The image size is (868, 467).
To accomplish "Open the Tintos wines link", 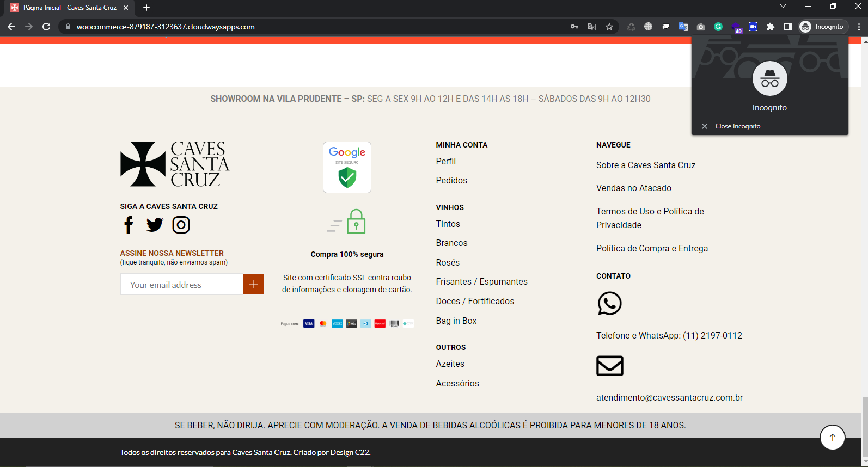I will pos(448,224).
